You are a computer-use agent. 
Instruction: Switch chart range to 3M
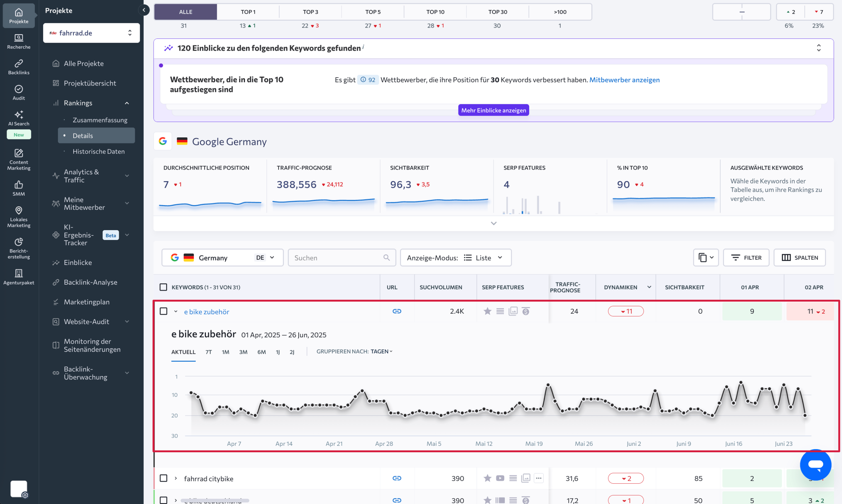(243, 352)
